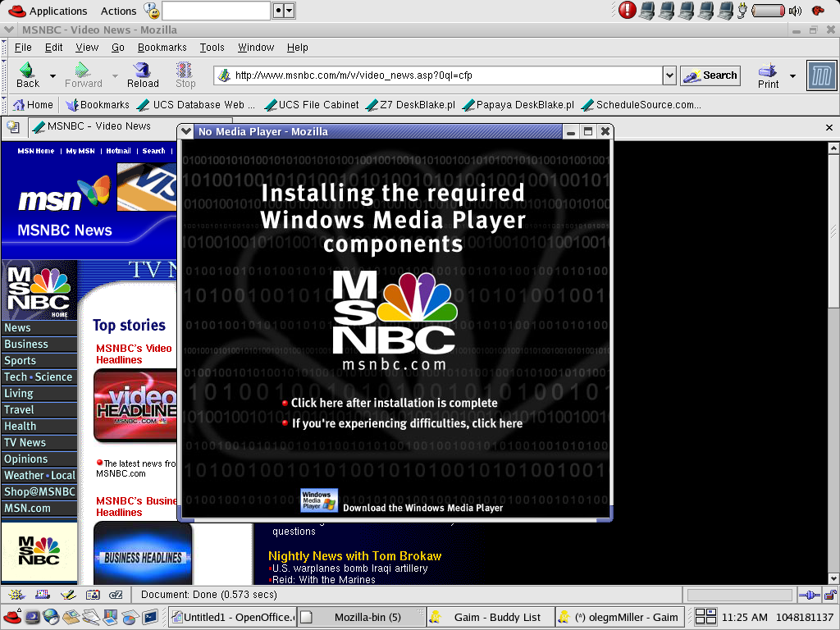This screenshot has width=840, height=630.
Task: Launch the presentation launcher in panel
Action: click(x=111, y=617)
